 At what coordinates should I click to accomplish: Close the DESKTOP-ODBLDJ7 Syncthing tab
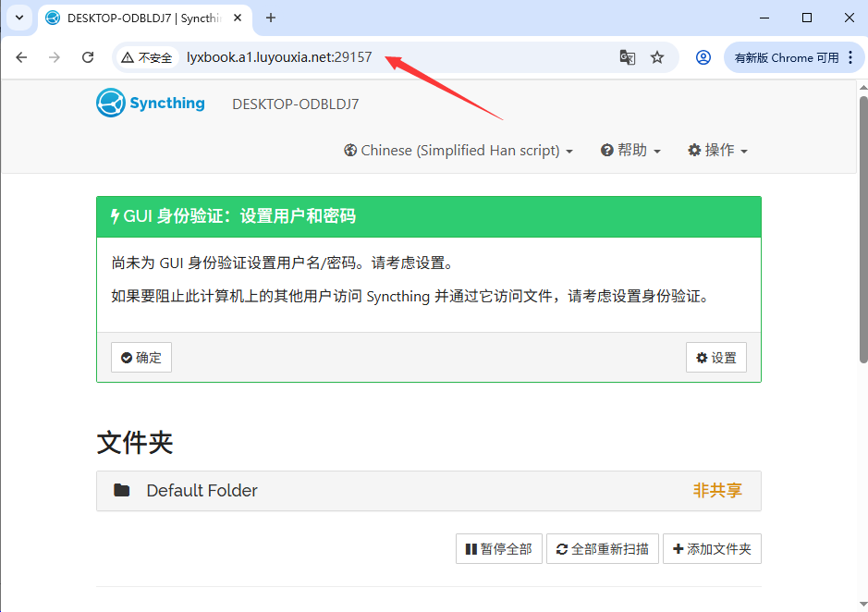click(238, 18)
